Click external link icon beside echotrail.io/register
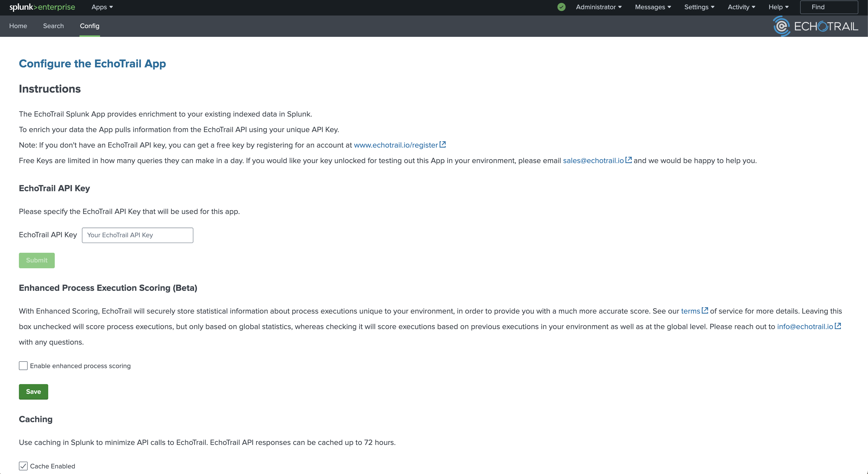868x474 pixels. click(x=443, y=144)
